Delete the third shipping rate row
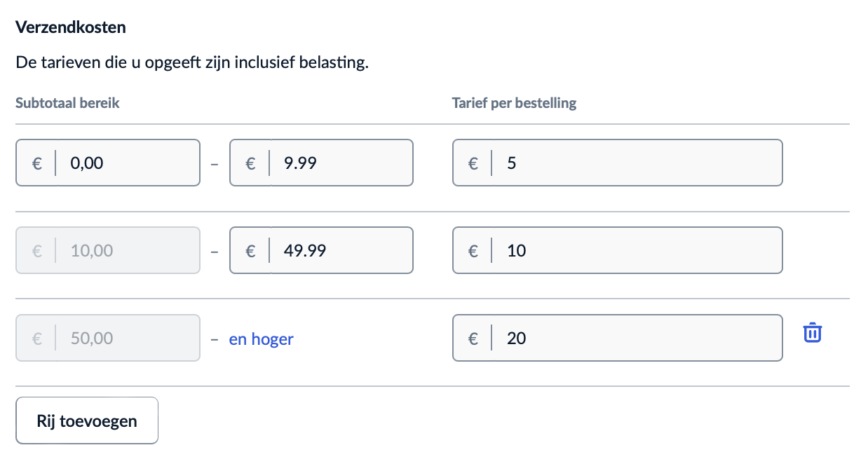This screenshot has width=868, height=464. pos(812,332)
